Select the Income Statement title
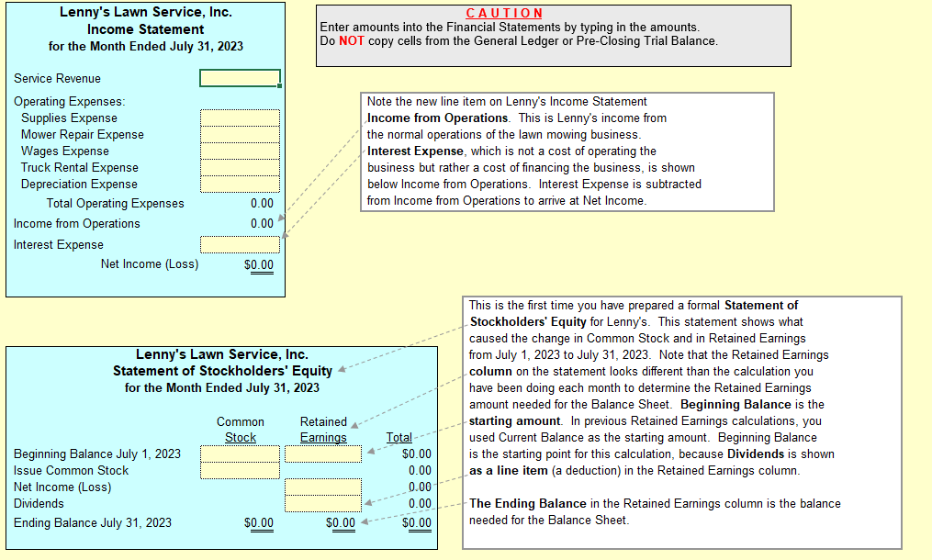The width and height of the screenshot is (932, 560). pyautogui.click(x=145, y=28)
